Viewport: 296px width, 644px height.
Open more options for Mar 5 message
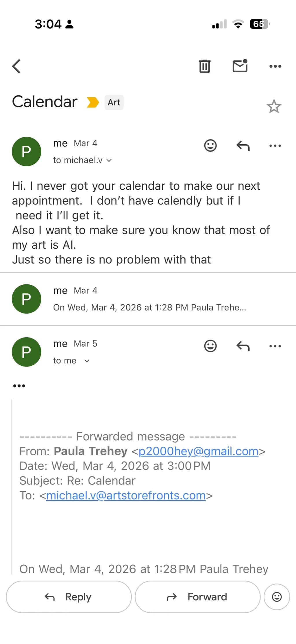point(275,346)
